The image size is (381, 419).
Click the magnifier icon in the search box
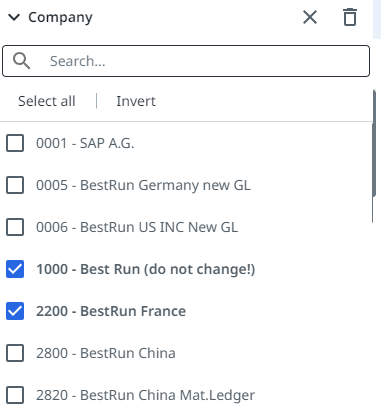pyautogui.click(x=22, y=61)
